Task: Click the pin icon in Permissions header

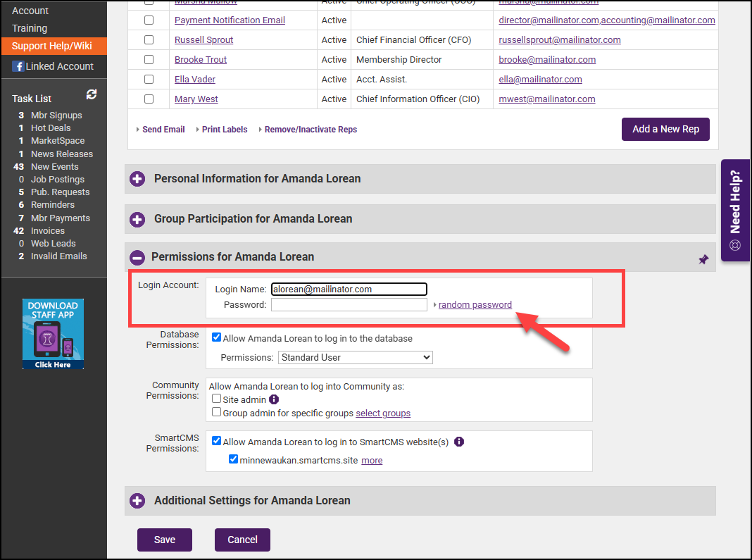Action: point(703,259)
